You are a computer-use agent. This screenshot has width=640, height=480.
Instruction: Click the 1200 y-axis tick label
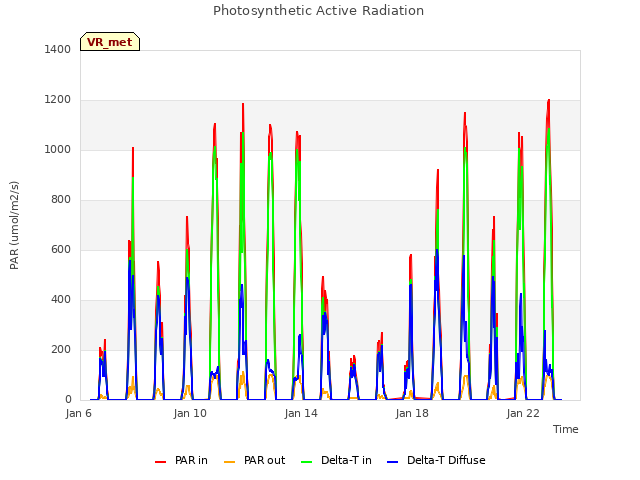tap(58, 100)
